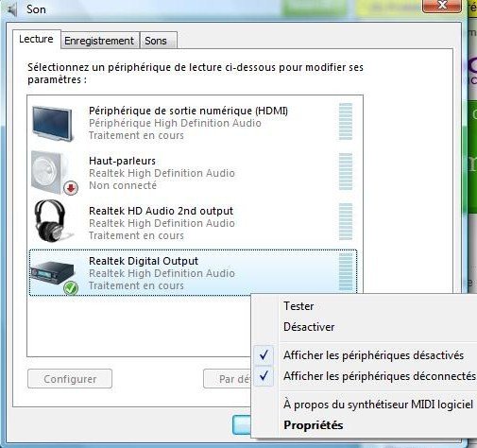This screenshot has height=448, width=477.
Task: Select the headphones icon for 2nd output
Action: click(51, 220)
